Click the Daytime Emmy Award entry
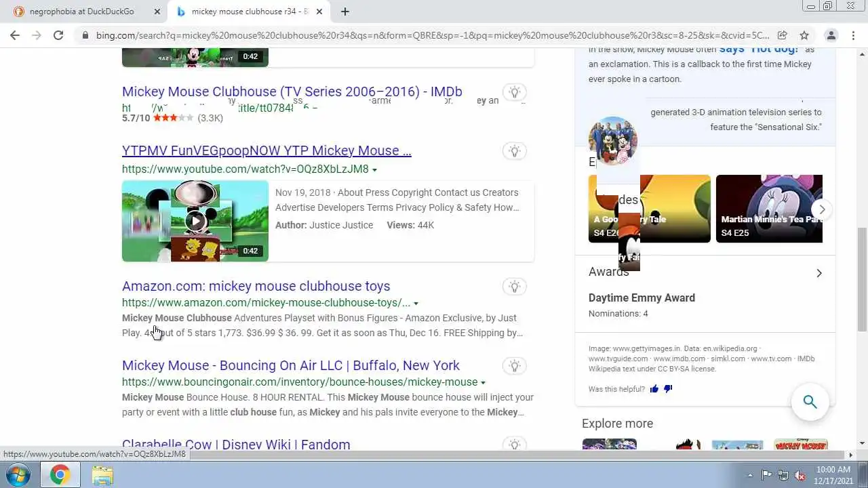Viewport: 868px width, 488px height. pyautogui.click(x=642, y=298)
